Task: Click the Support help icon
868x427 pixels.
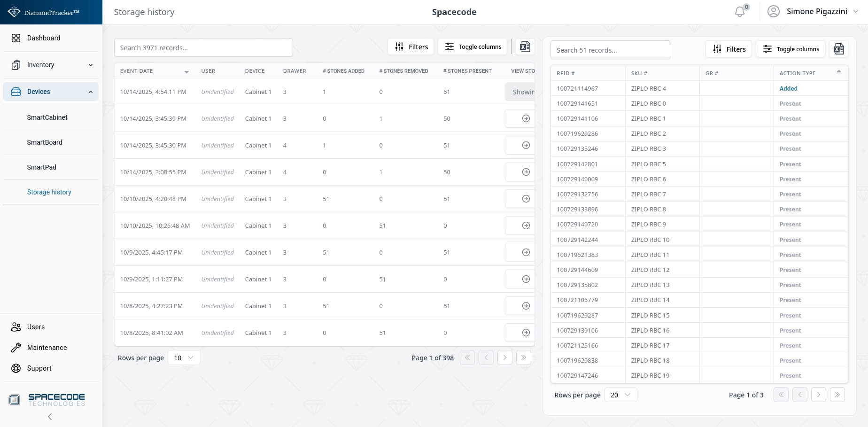Action: [15, 368]
